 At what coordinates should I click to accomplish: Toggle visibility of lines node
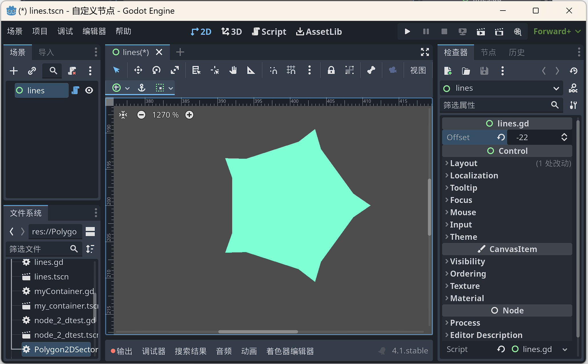point(89,91)
